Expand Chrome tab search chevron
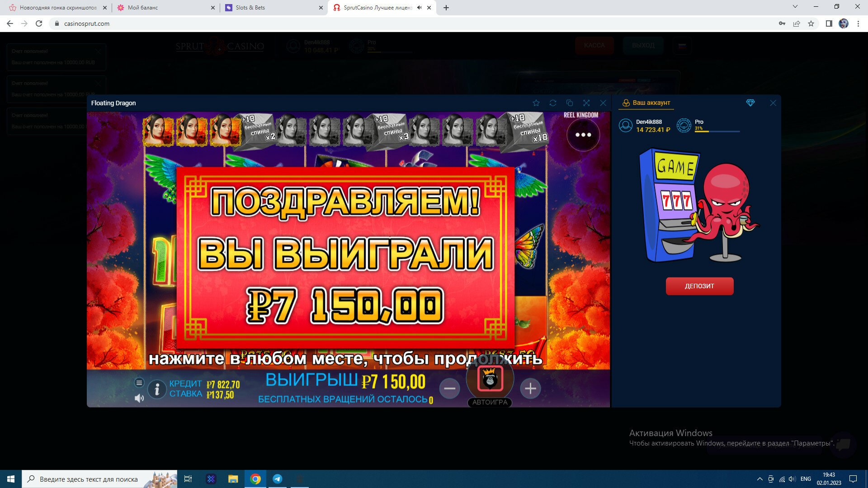 tap(795, 7)
